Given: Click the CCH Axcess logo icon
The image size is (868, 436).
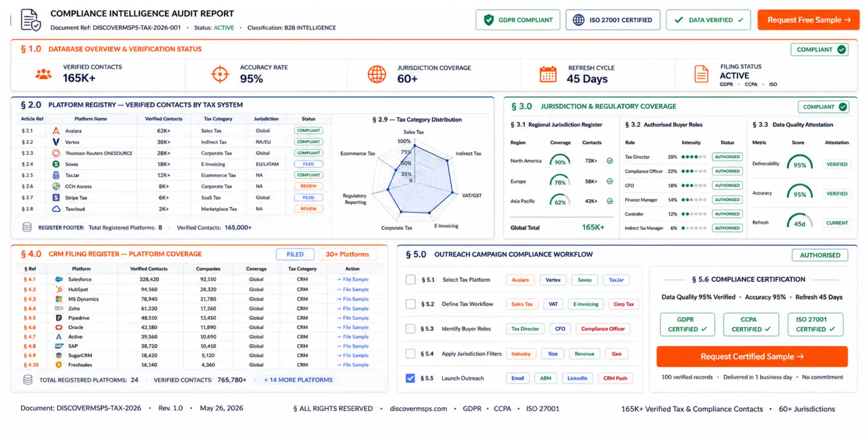Looking at the screenshot, I should coord(56,186).
